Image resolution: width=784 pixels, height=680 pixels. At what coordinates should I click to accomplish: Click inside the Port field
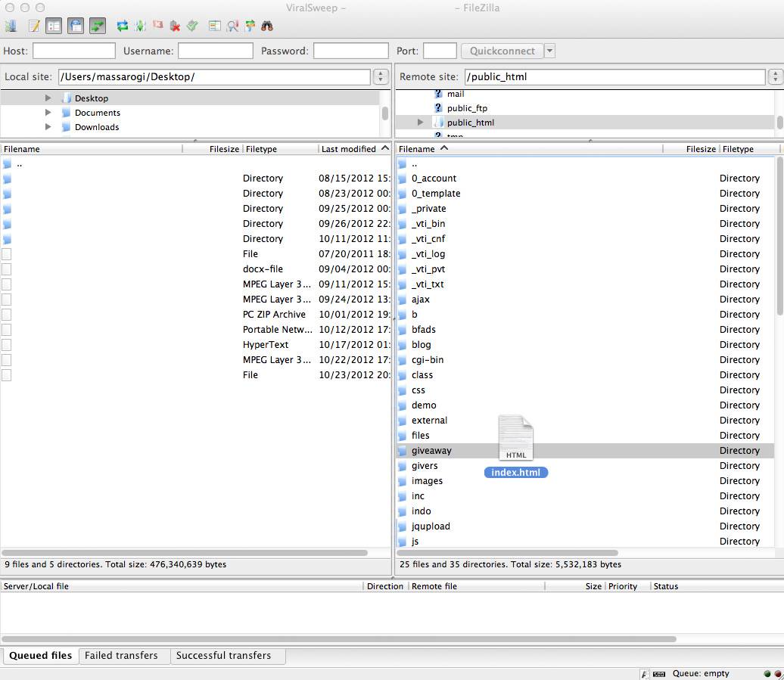[440, 51]
